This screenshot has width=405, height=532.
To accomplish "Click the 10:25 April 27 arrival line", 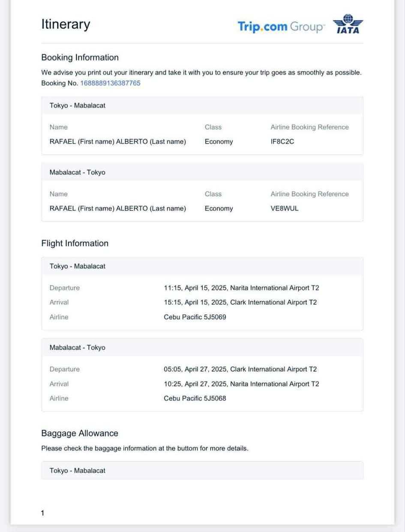I will (x=241, y=384).
